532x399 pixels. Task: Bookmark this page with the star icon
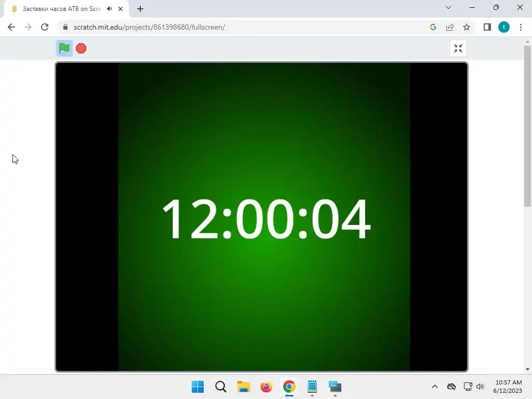click(x=467, y=27)
